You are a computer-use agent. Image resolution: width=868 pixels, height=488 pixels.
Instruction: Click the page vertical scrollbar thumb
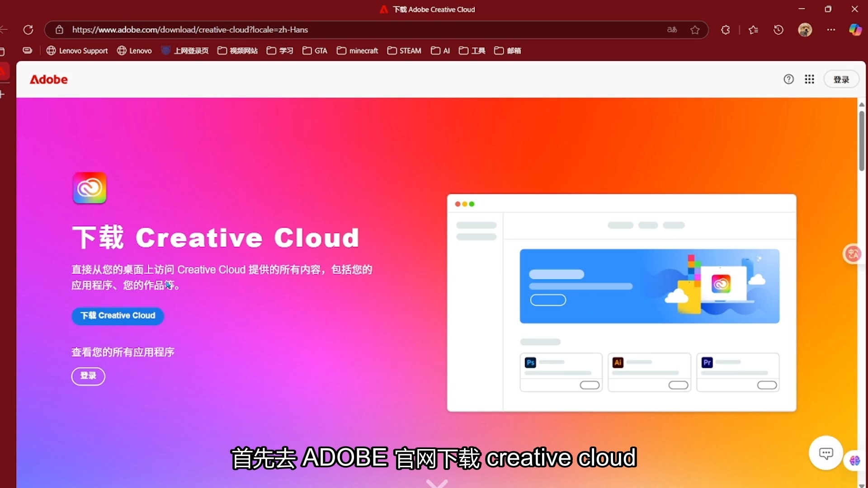862,140
